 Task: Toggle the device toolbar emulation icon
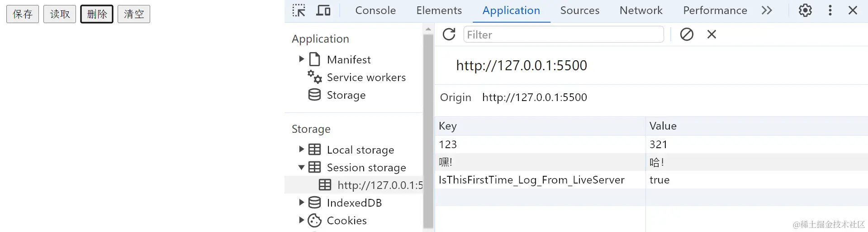pos(323,10)
